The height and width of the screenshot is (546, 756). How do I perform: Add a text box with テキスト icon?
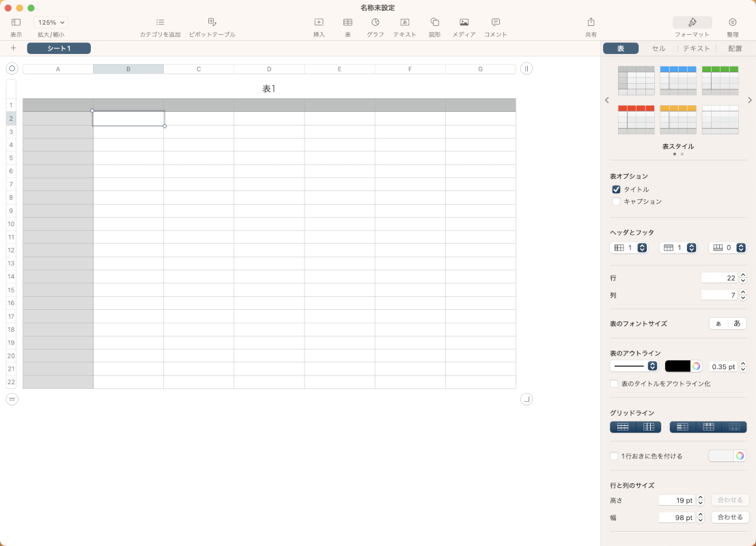404,23
